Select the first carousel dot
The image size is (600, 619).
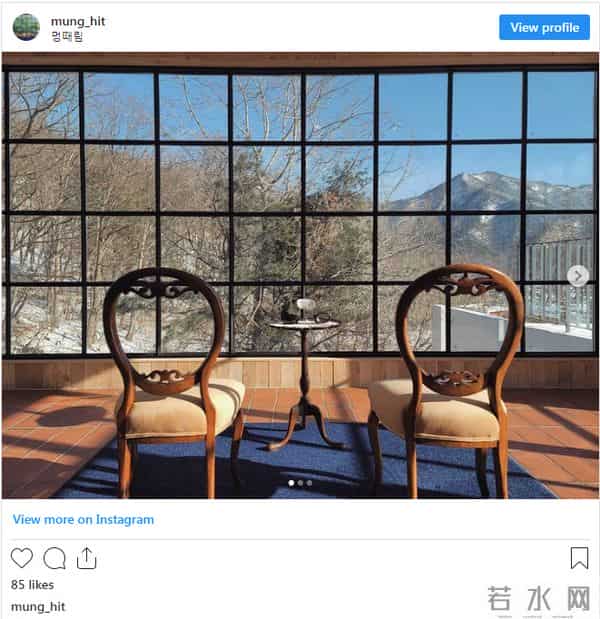(x=291, y=483)
